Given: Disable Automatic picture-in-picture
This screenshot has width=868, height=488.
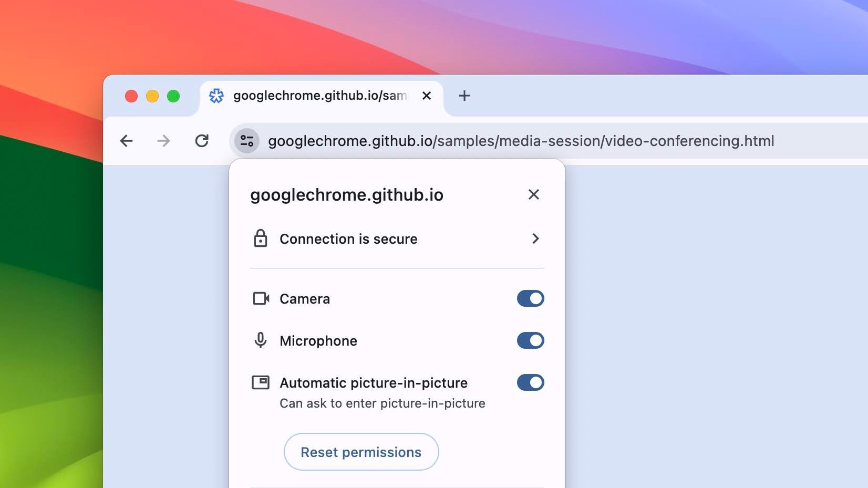Looking at the screenshot, I should pyautogui.click(x=530, y=382).
